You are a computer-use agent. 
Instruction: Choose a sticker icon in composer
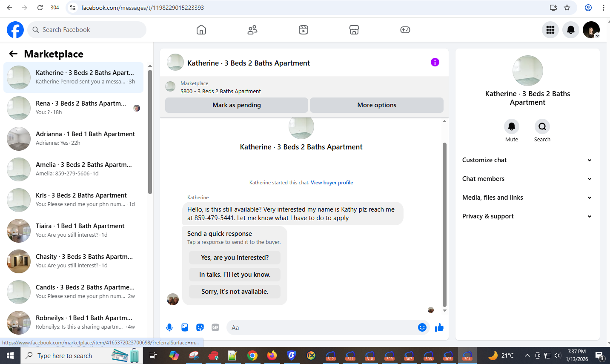click(x=200, y=327)
